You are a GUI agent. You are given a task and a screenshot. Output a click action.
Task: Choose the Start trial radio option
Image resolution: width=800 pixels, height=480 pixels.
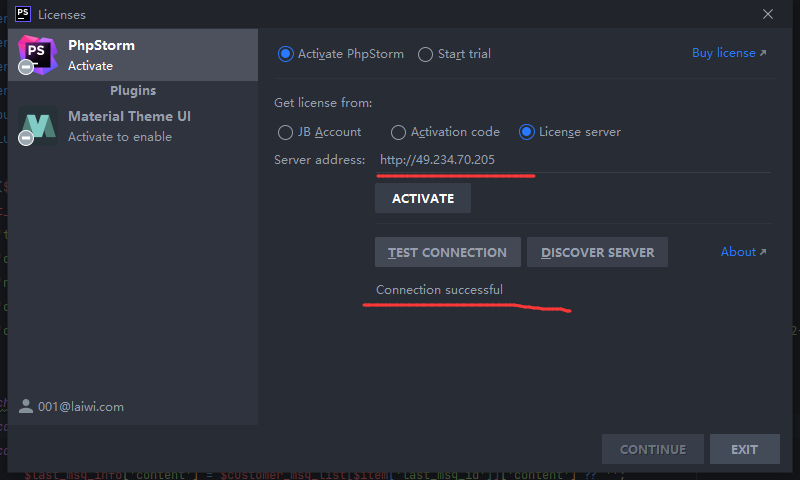click(x=426, y=54)
